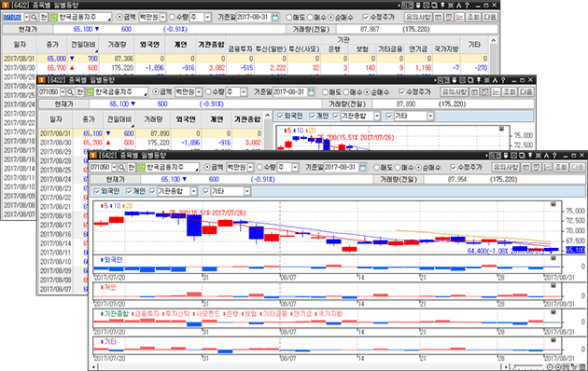Click stock code field 071050 in frontmost window
Viewport: 588px width, 371px height.
pyautogui.click(x=100, y=168)
